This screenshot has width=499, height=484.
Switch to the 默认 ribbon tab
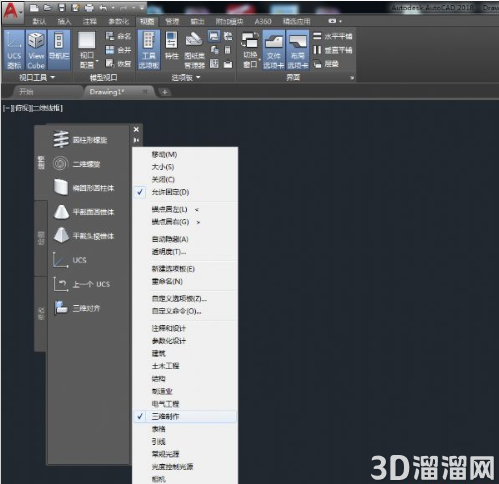tap(39, 22)
